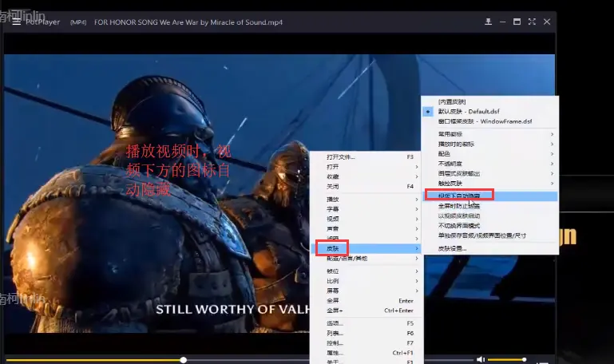Choose 全屏 (Enter) menu item
Viewport: 614px width, 364px height.
pos(366,301)
